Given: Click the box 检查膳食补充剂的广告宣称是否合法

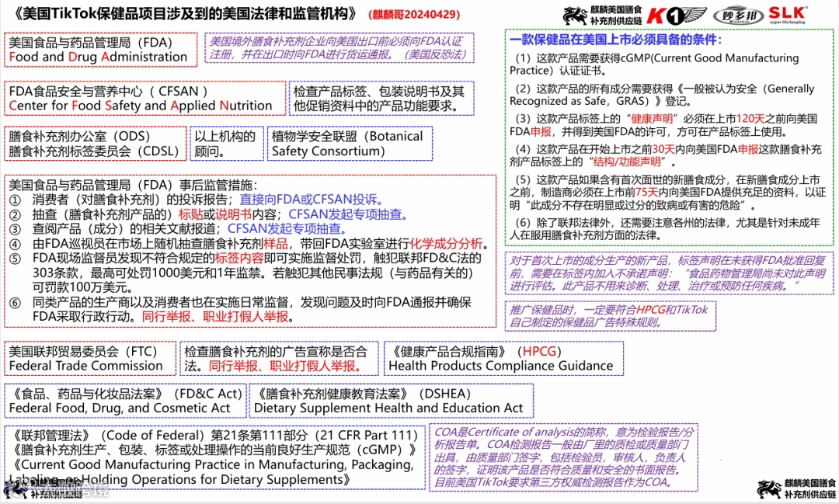Looking at the screenshot, I should point(279,359).
